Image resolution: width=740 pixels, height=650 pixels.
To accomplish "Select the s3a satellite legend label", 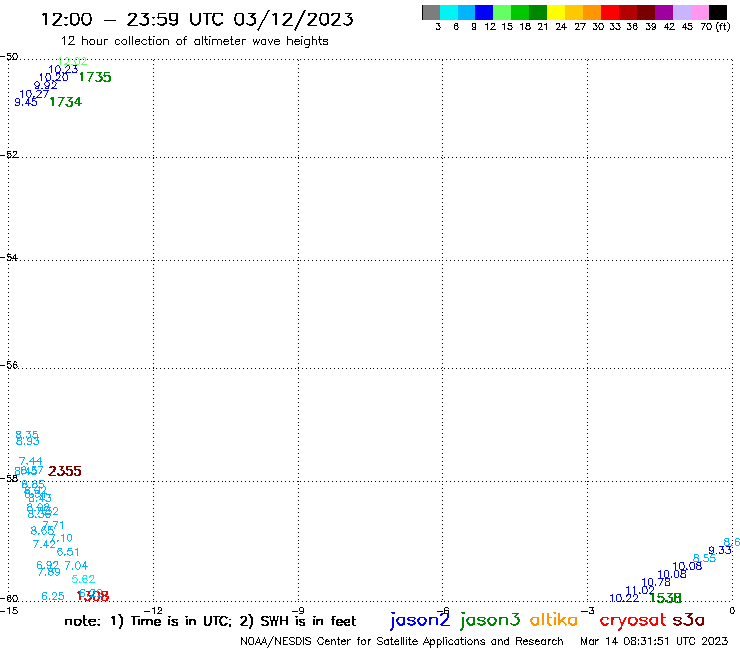I will 688,620.
